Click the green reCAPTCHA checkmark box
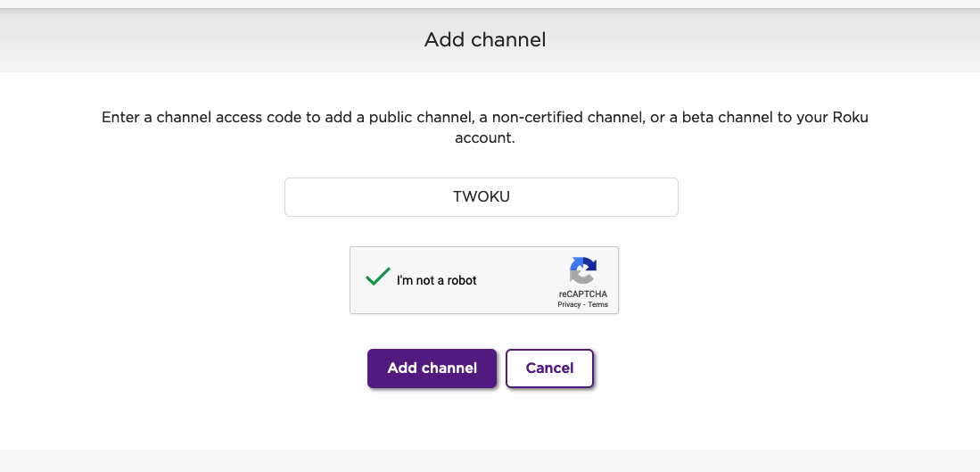The image size is (980, 472). pyautogui.click(x=376, y=277)
